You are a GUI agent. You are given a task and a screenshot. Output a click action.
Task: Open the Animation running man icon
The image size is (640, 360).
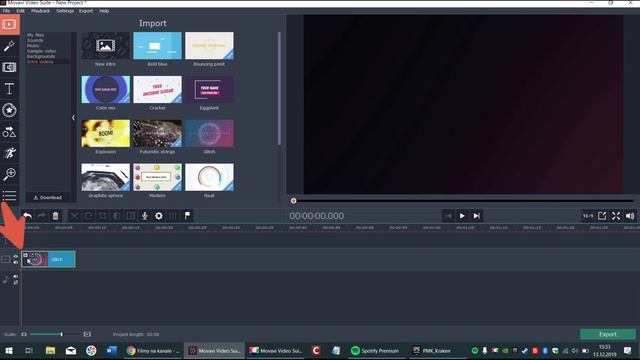point(9,153)
